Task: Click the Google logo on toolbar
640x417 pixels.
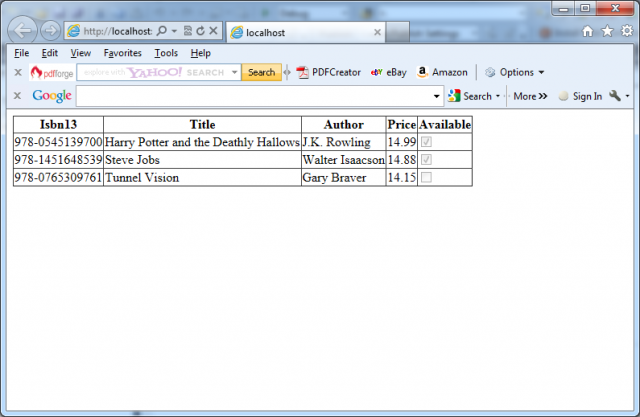Action: pyautogui.click(x=52, y=95)
